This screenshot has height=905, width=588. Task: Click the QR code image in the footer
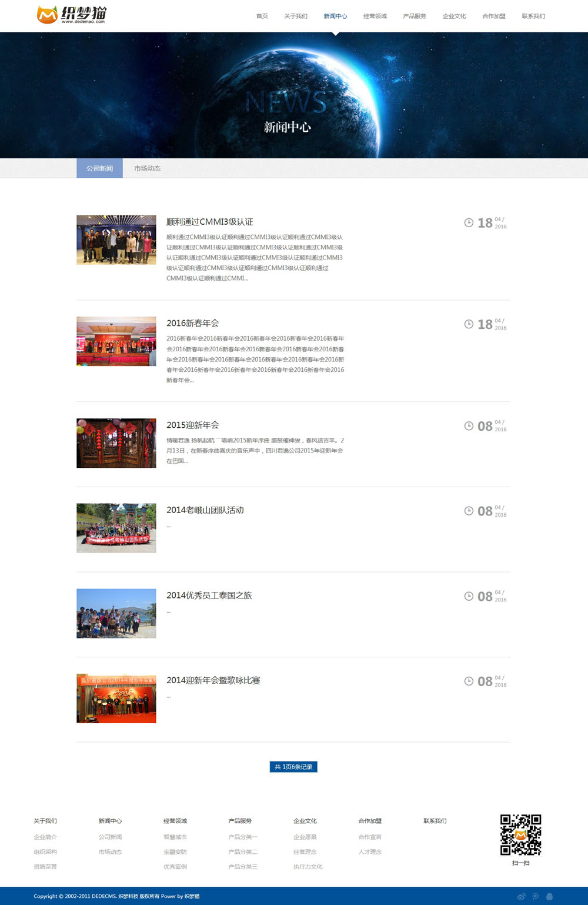click(520, 834)
